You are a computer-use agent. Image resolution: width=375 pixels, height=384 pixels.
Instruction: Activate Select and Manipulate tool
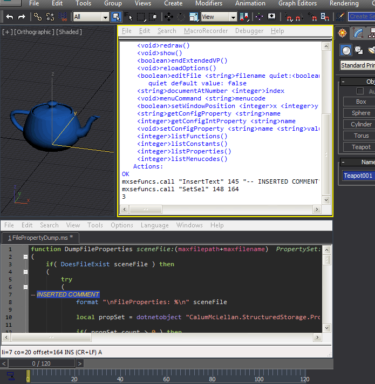[x=259, y=17]
